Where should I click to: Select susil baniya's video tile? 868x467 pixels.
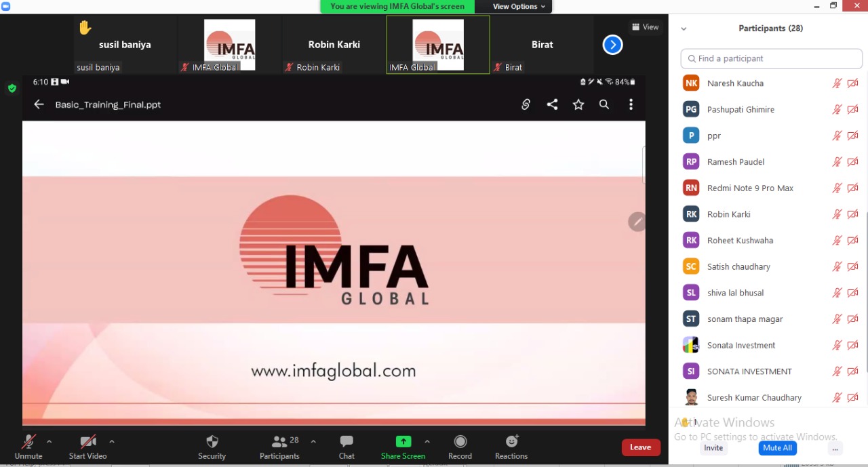pos(125,45)
